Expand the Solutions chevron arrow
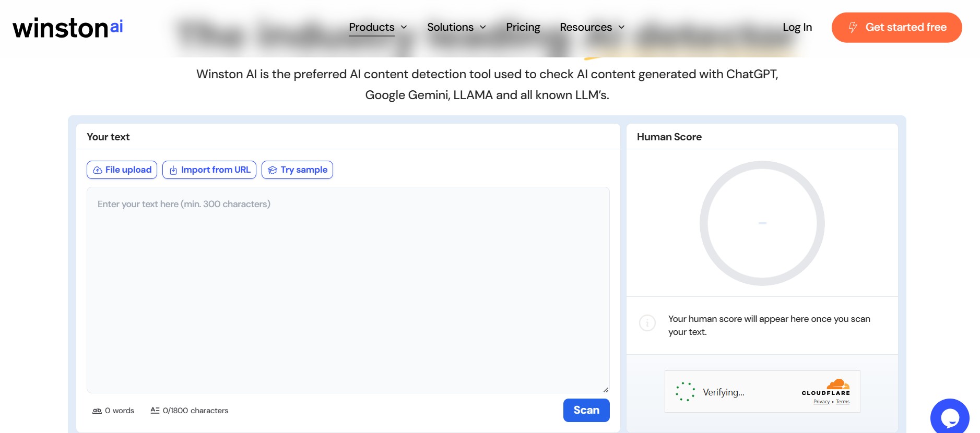This screenshot has height=433, width=980. point(483,27)
